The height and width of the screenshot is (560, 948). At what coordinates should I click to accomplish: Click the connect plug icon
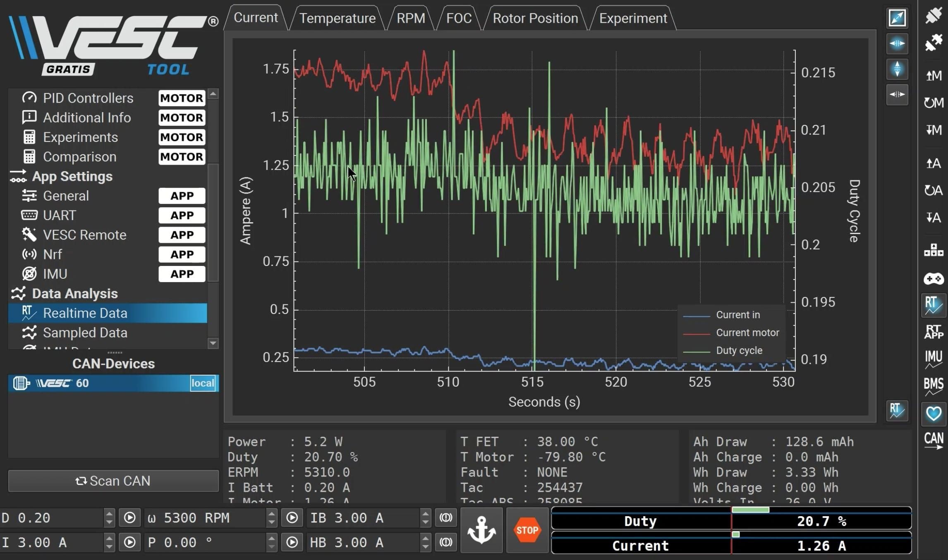tap(933, 16)
